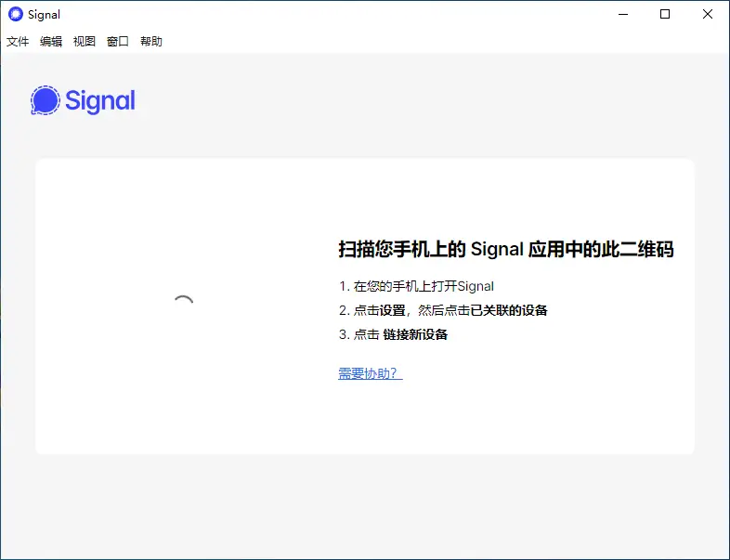The width and height of the screenshot is (730, 560).
Task: Open the 帮助 menu
Action: tap(151, 42)
